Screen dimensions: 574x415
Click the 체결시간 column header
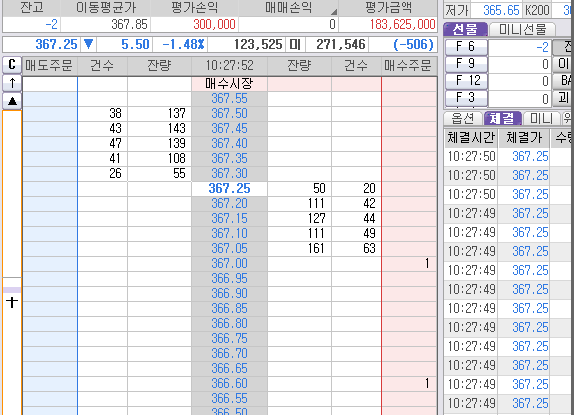tap(471, 138)
